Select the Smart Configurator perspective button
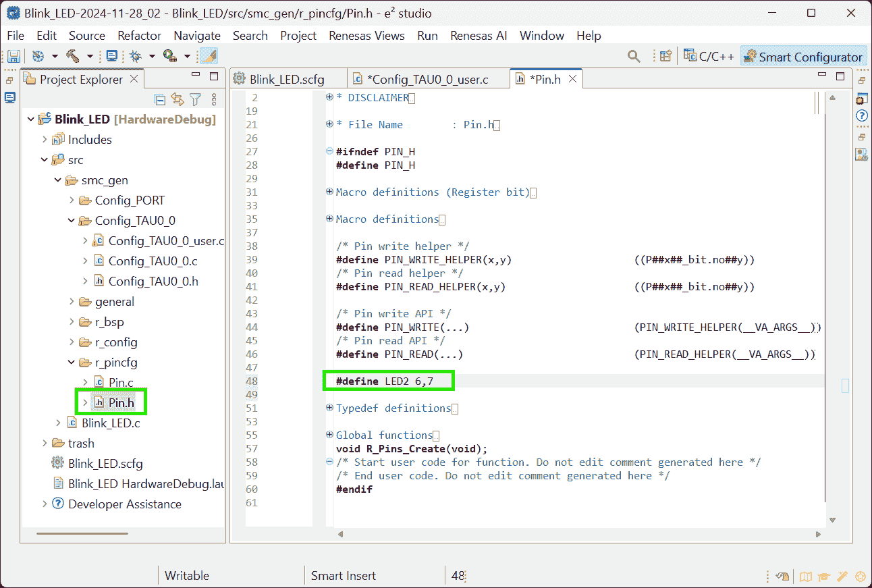This screenshot has height=588, width=872. pyautogui.click(x=803, y=57)
